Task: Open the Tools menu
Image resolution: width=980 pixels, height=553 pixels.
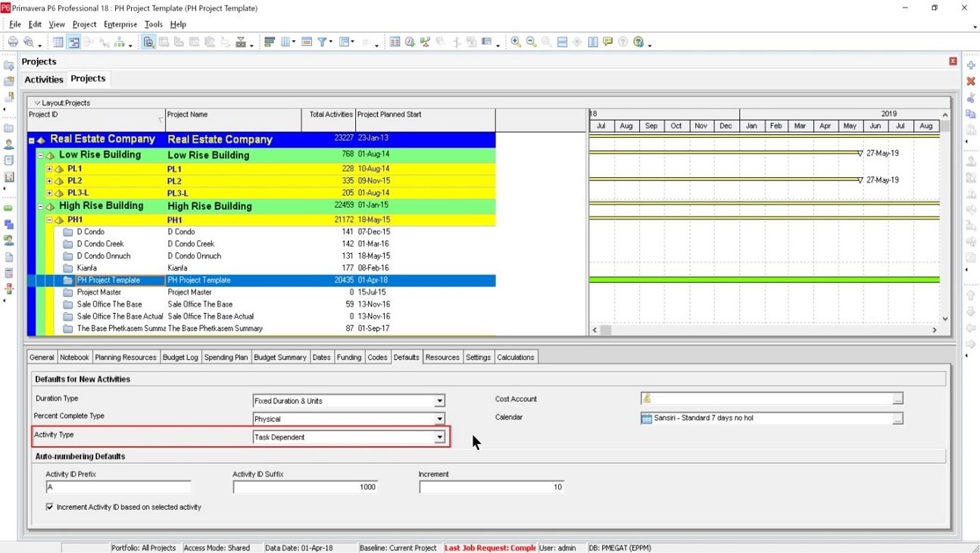Action: [x=154, y=24]
